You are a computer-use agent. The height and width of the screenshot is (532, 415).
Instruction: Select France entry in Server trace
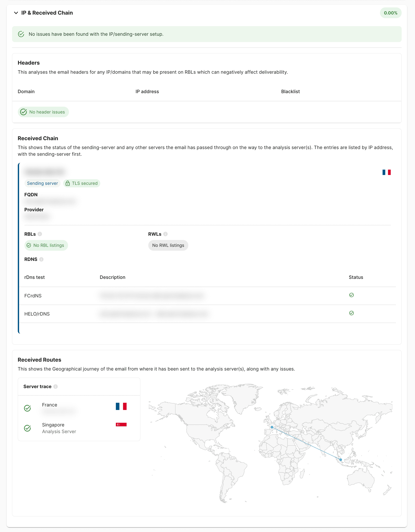(50, 405)
